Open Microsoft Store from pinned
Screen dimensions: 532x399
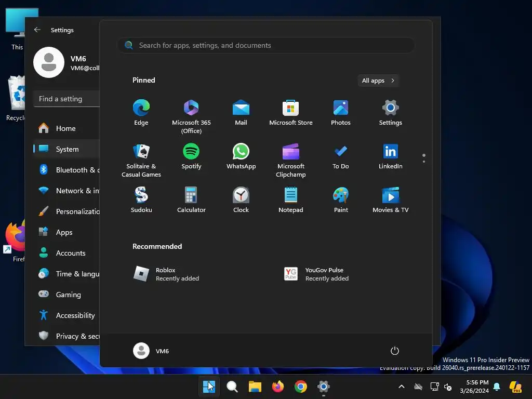point(291,113)
